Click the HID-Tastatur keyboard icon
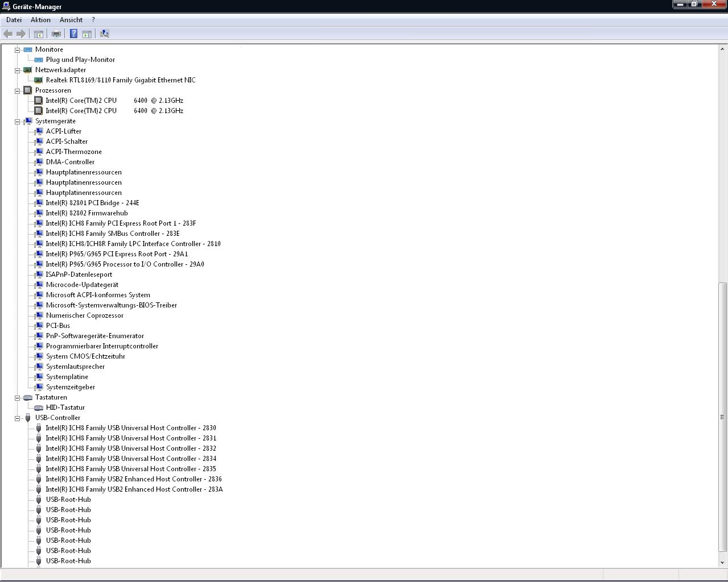 pyautogui.click(x=39, y=408)
